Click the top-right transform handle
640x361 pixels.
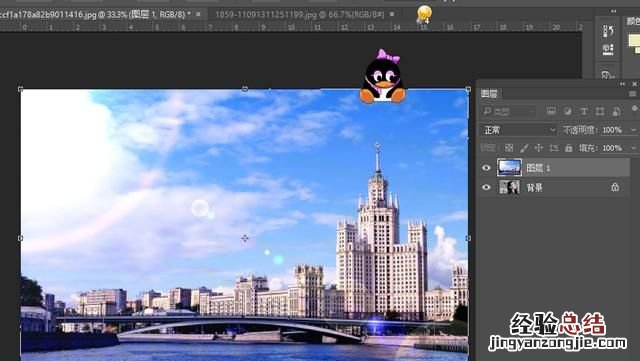pos(468,89)
